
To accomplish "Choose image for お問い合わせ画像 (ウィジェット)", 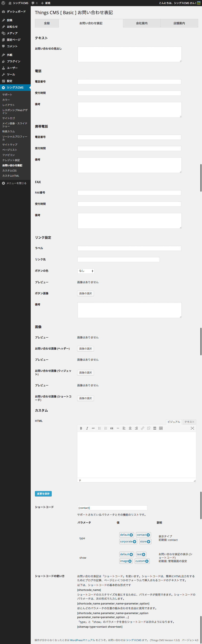I will tap(86, 373).
